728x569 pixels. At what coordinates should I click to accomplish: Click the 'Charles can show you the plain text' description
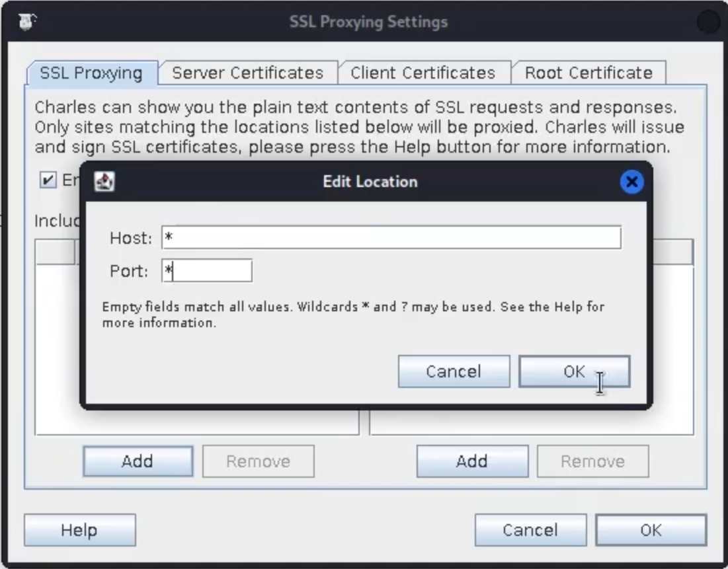(359, 127)
